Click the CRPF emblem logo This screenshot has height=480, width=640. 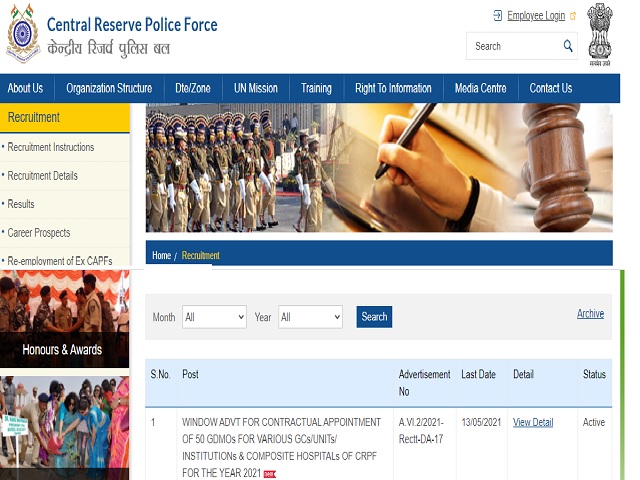click(x=23, y=33)
